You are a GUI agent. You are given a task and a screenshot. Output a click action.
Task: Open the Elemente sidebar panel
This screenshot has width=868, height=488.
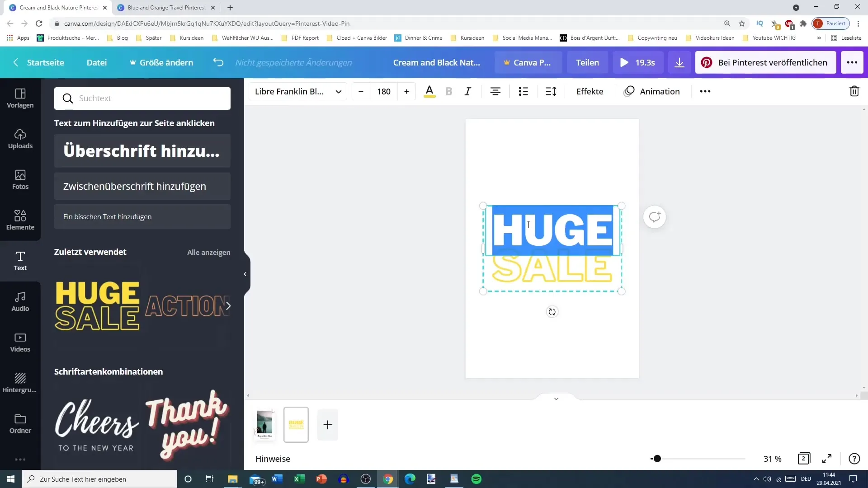click(20, 220)
